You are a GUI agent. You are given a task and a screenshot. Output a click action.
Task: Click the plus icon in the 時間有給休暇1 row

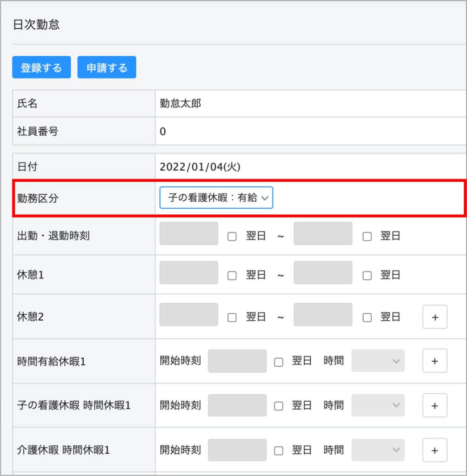(x=434, y=361)
